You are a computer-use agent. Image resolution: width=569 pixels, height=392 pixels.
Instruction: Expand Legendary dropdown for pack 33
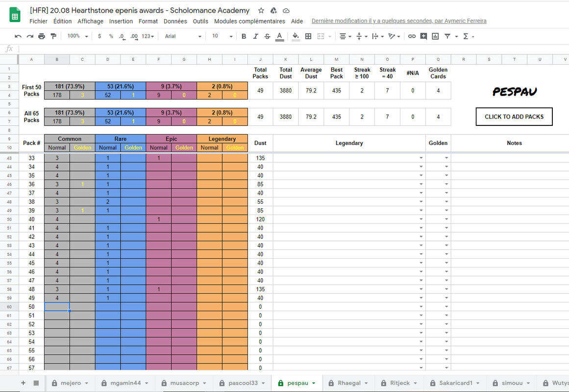(421, 158)
